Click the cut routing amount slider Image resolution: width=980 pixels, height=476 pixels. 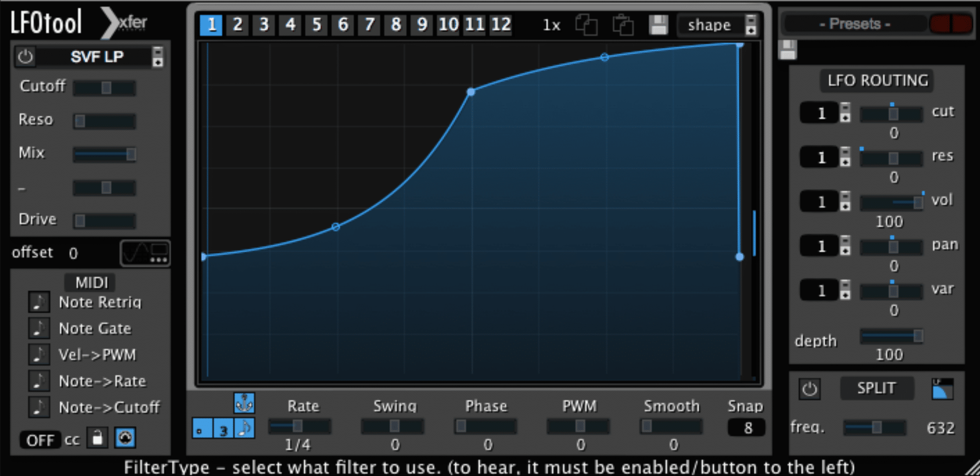(x=891, y=114)
